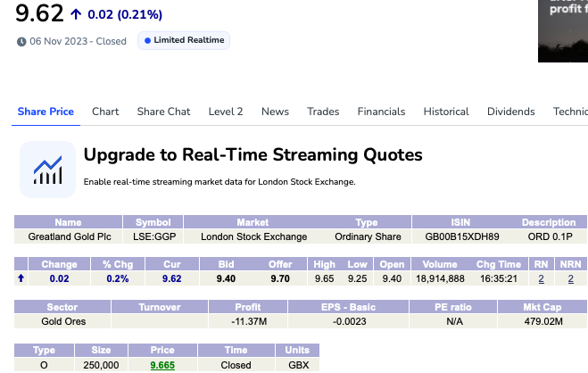Click the London Stock Exchange market cell

point(254,237)
